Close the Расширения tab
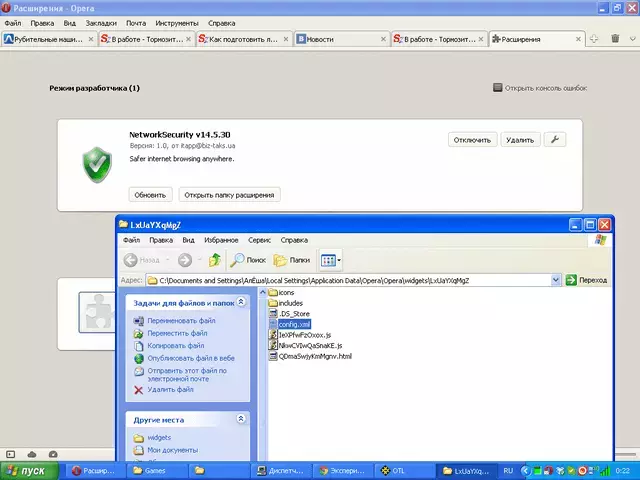The image size is (640, 480). click(578, 39)
